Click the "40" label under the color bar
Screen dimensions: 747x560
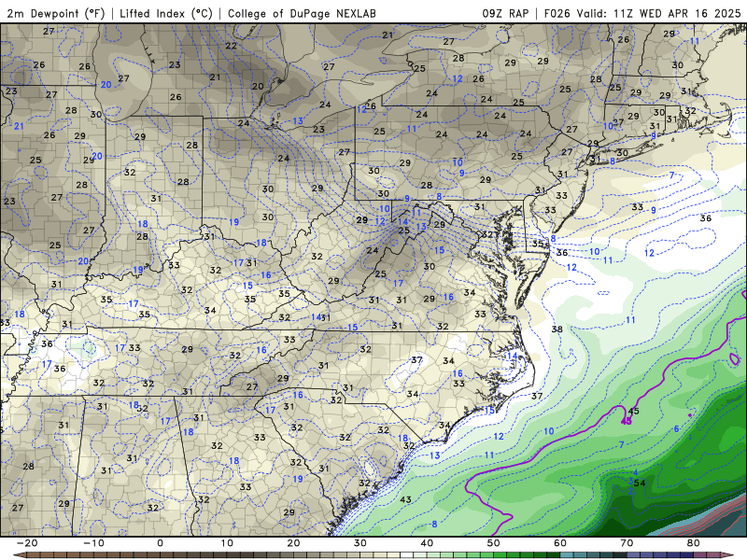pos(427,543)
